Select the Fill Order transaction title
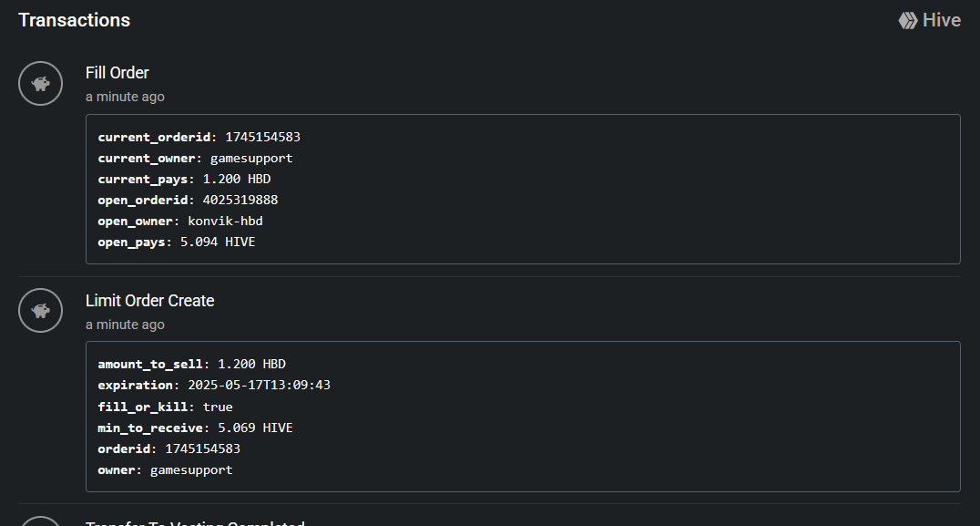980x526 pixels. 117,73
